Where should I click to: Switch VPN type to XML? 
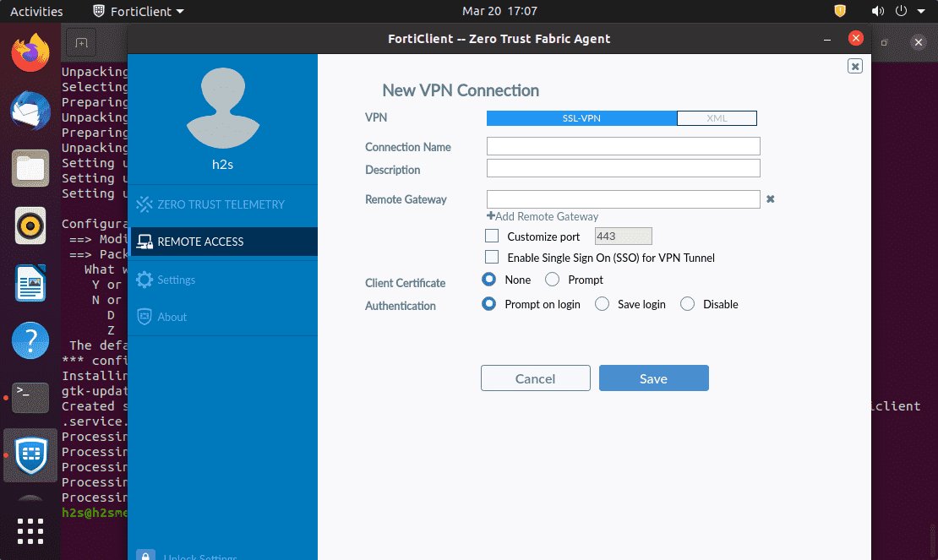[717, 117]
